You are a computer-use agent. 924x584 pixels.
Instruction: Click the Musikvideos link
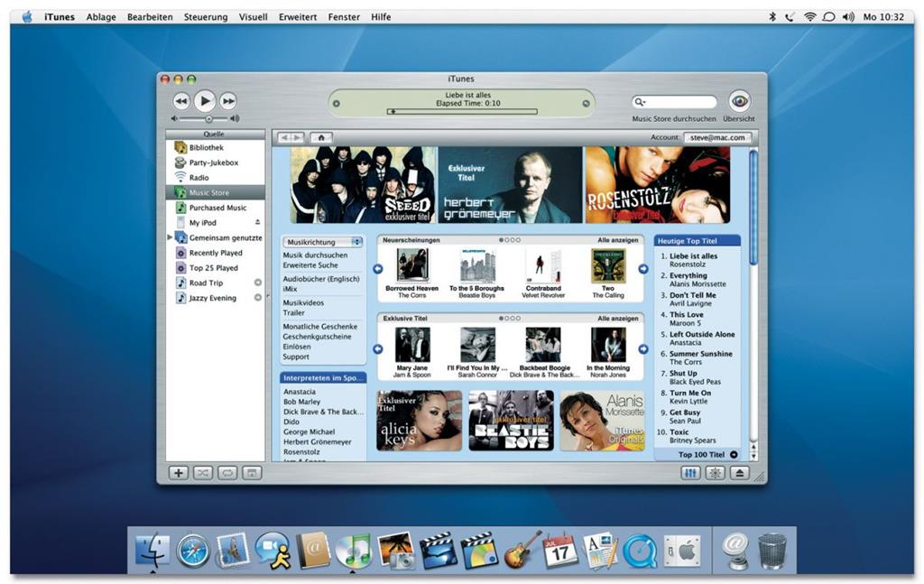coord(303,302)
